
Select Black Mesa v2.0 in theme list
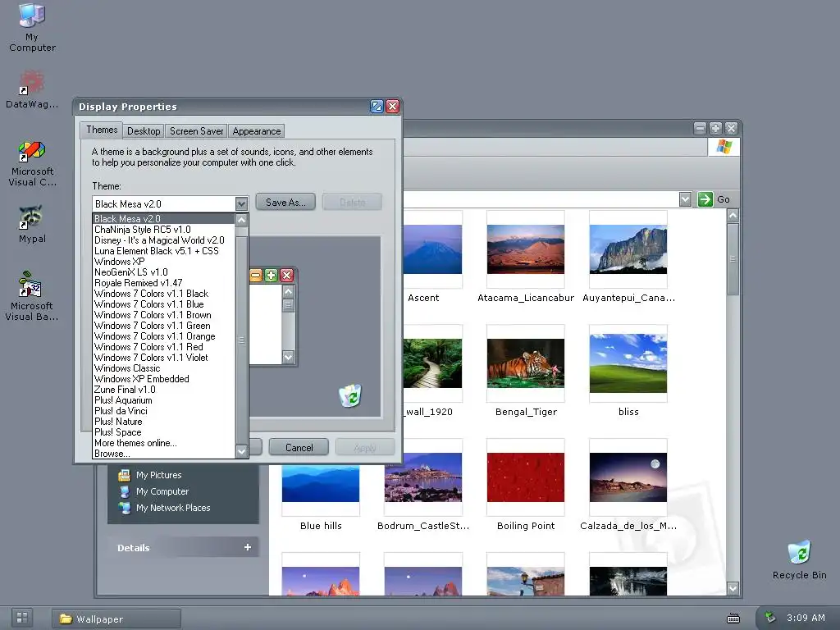[163, 218]
